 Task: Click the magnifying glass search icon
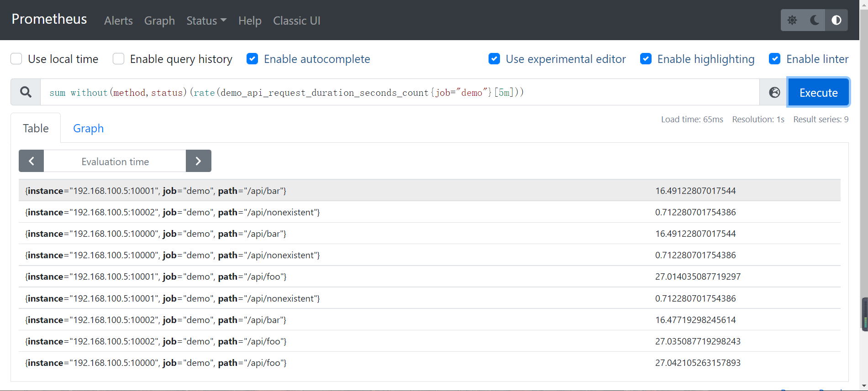(x=26, y=92)
